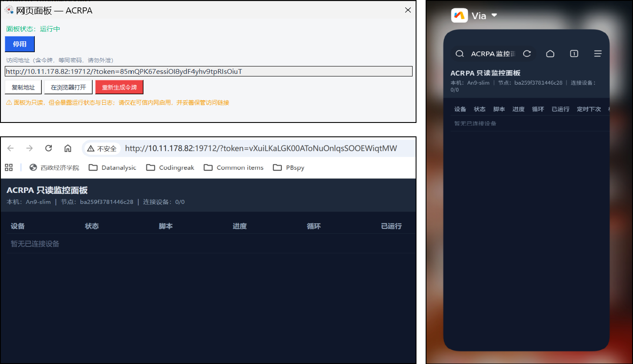The image size is (633, 364).
Task: Click the home icon in desktop browser
Action: [x=68, y=149]
